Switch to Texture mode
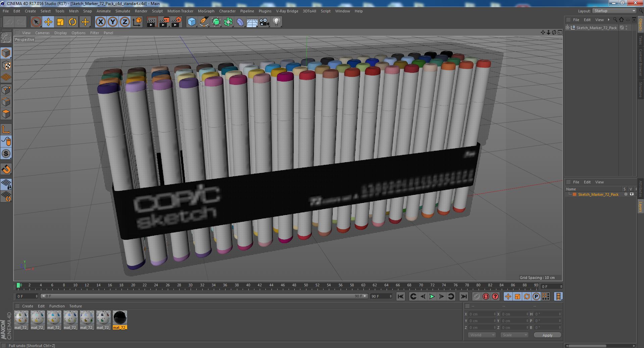644x348 pixels. click(6, 65)
